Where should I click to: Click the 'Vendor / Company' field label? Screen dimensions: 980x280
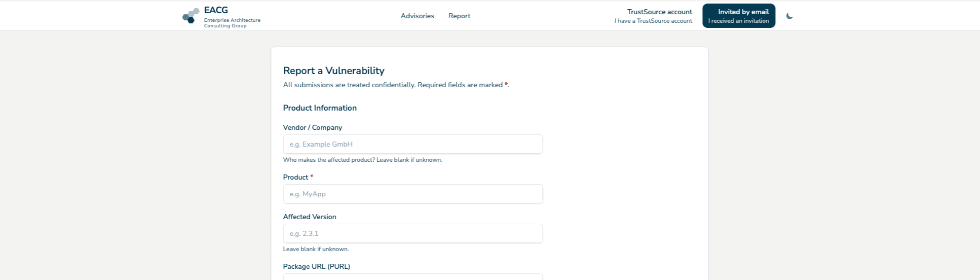pos(312,127)
